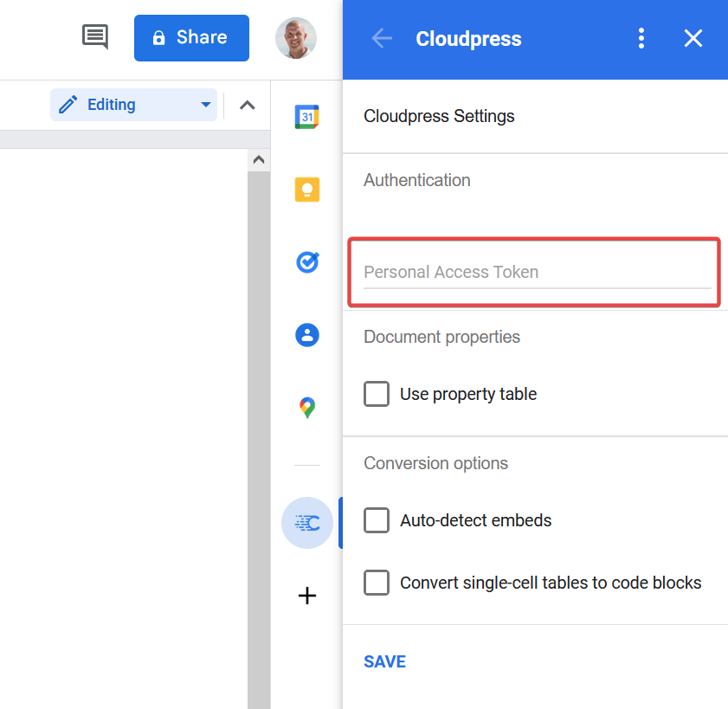Open Google Keep in the side panel

(307, 190)
